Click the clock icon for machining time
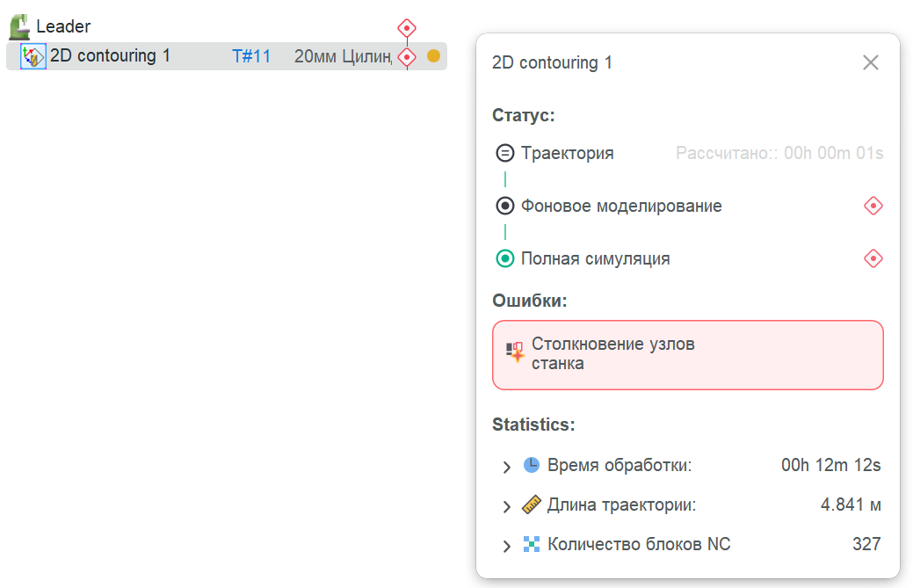The image size is (913, 588). (531, 465)
